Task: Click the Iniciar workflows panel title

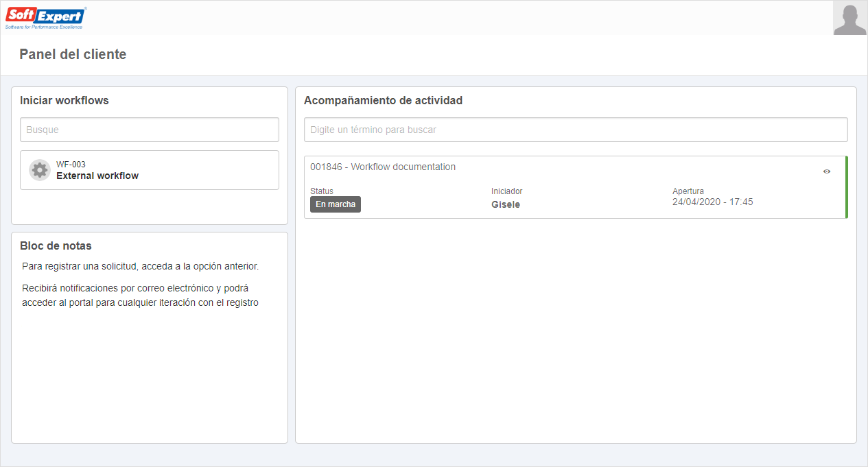Action: [64, 100]
